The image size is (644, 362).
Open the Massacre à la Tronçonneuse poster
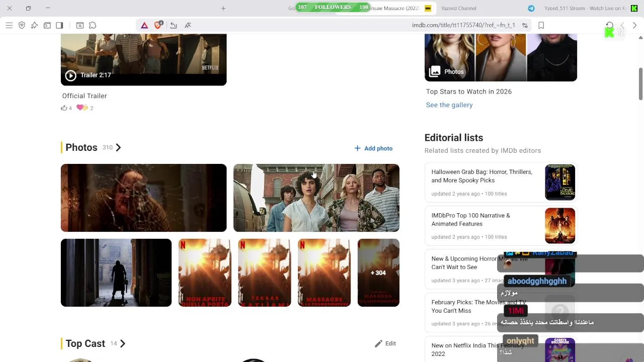pos(324,273)
